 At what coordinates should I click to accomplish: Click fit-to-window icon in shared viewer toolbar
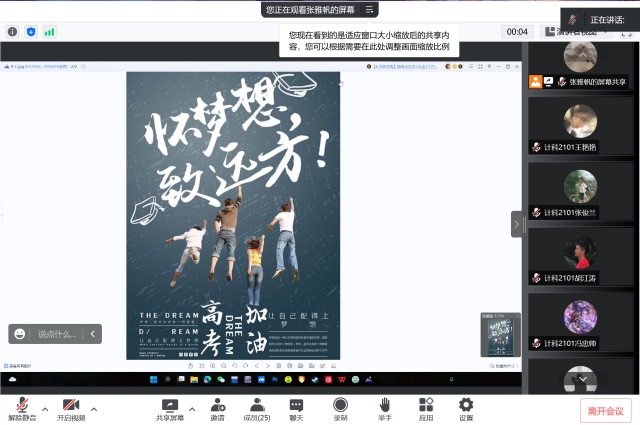coord(202,366)
